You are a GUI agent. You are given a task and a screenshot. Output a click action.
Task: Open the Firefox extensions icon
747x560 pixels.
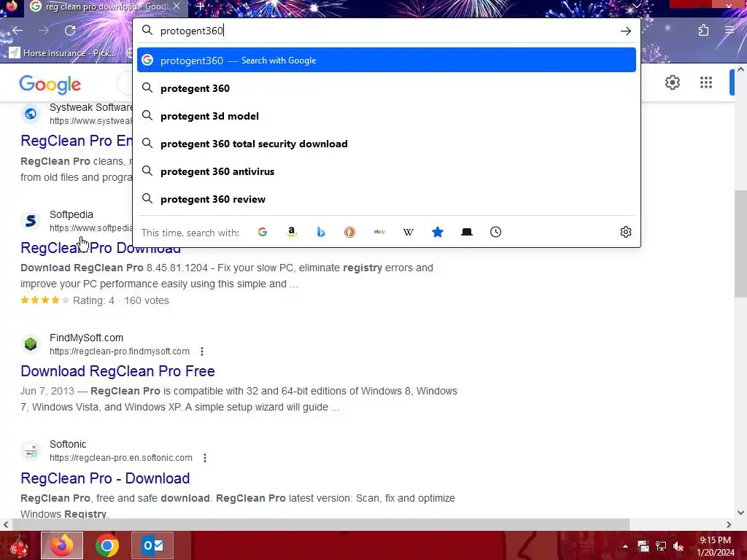tap(704, 31)
